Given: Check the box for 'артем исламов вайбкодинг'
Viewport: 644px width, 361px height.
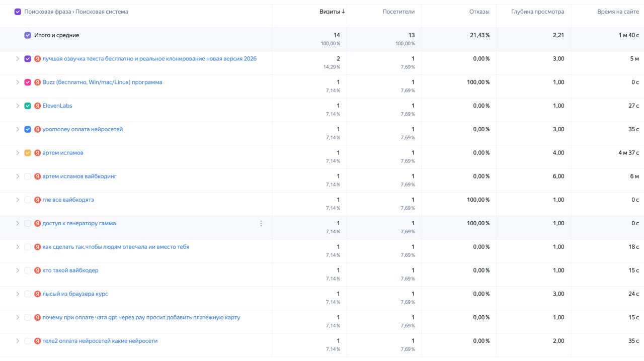Looking at the screenshot, I should pos(28,176).
